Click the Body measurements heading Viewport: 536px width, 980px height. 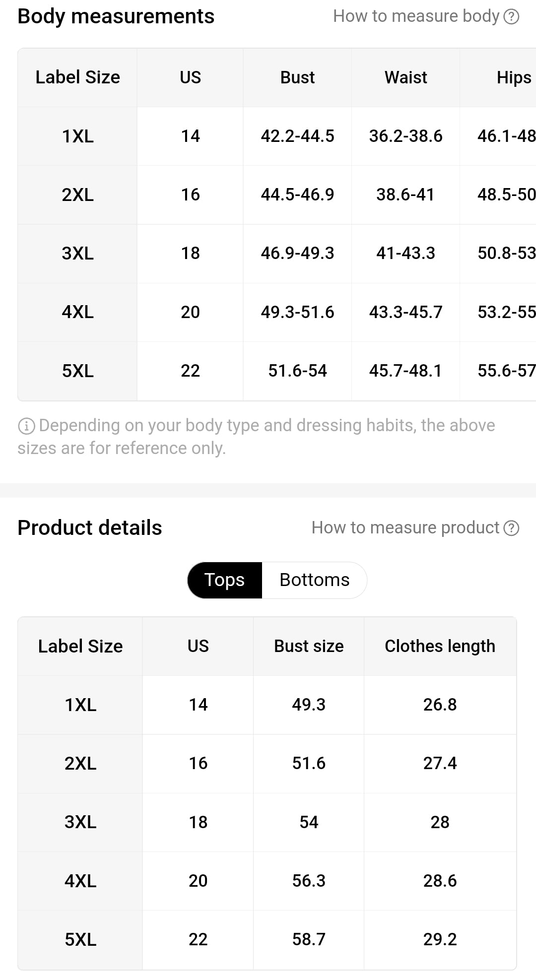click(116, 16)
